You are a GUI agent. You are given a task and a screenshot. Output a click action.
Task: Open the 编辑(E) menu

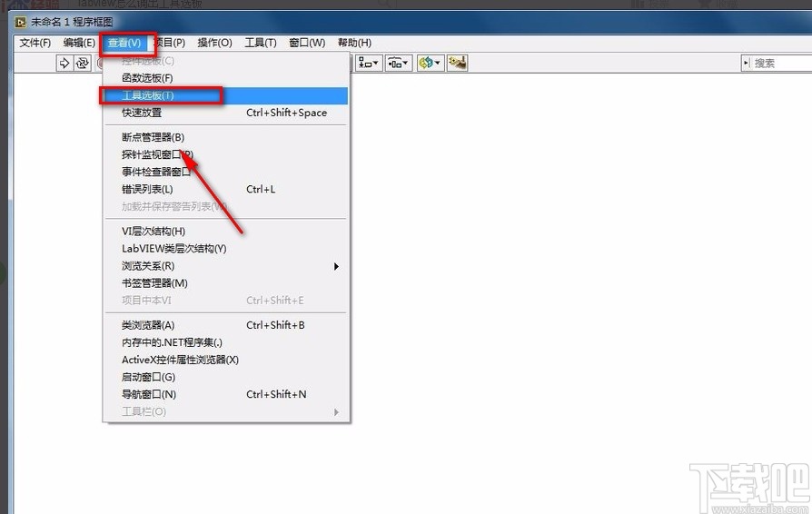pyautogui.click(x=79, y=43)
